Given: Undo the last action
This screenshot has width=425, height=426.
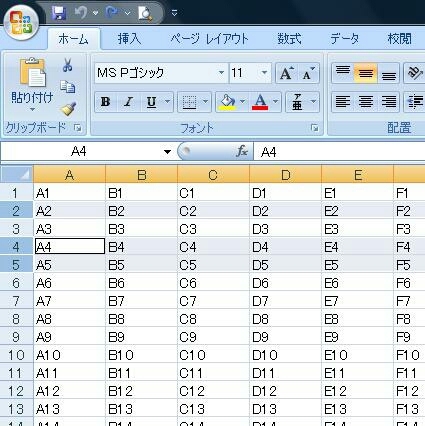Looking at the screenshot, I should point(81,13).
